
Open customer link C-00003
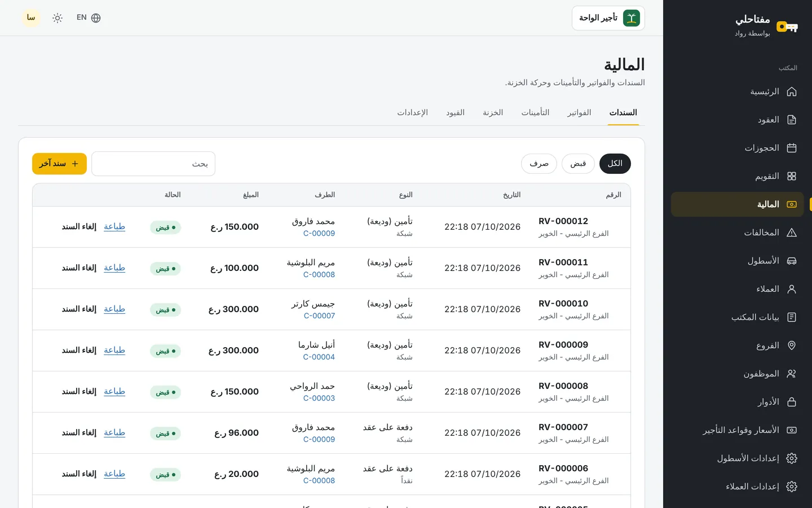[319, 398]
